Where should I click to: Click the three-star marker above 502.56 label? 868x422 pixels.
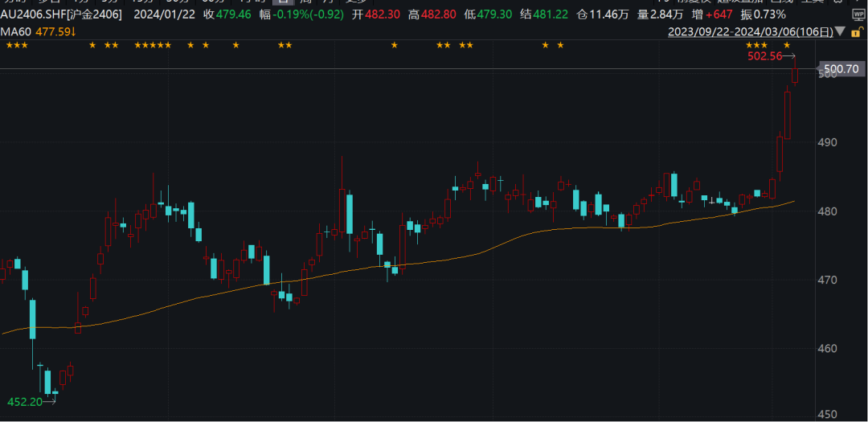[757, 45]
